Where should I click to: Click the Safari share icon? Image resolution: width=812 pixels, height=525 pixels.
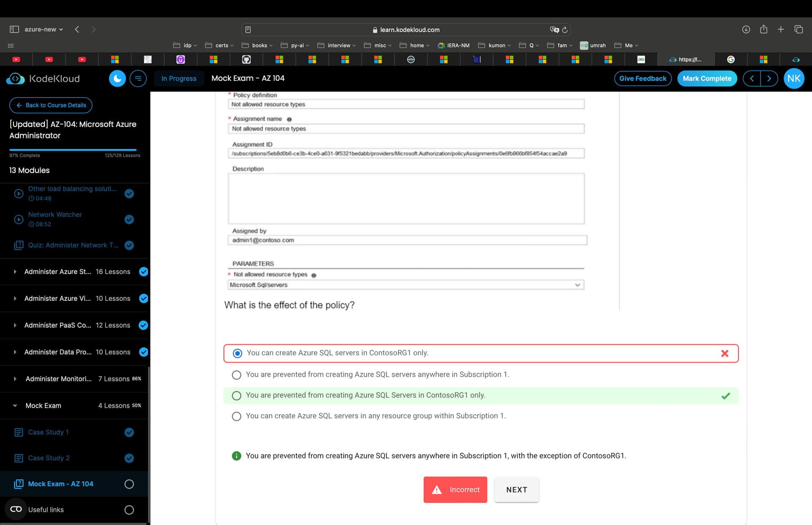[x=763, y=29]
